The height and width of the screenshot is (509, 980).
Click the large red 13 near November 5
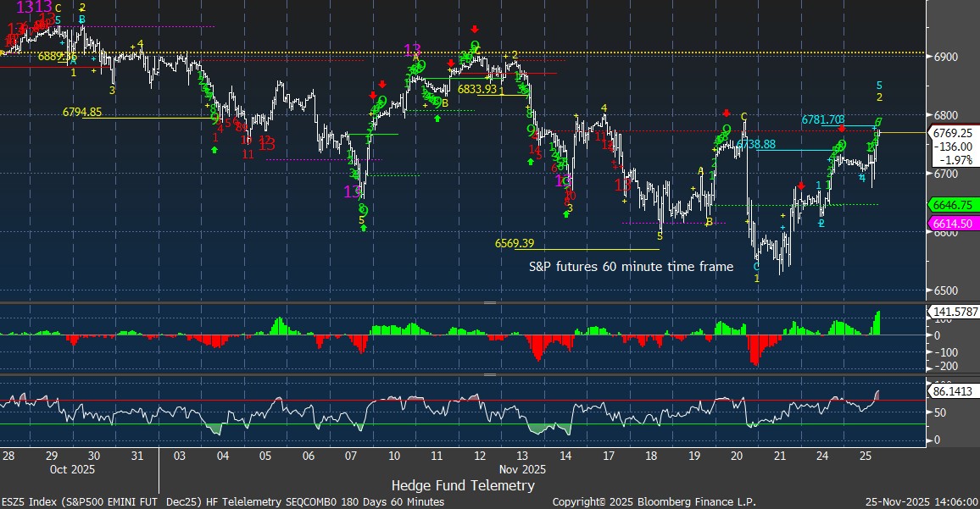pos(266,144)
